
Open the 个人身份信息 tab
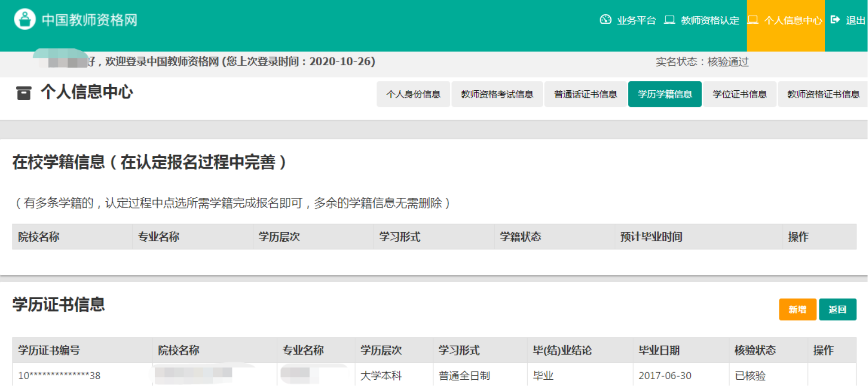413,94
